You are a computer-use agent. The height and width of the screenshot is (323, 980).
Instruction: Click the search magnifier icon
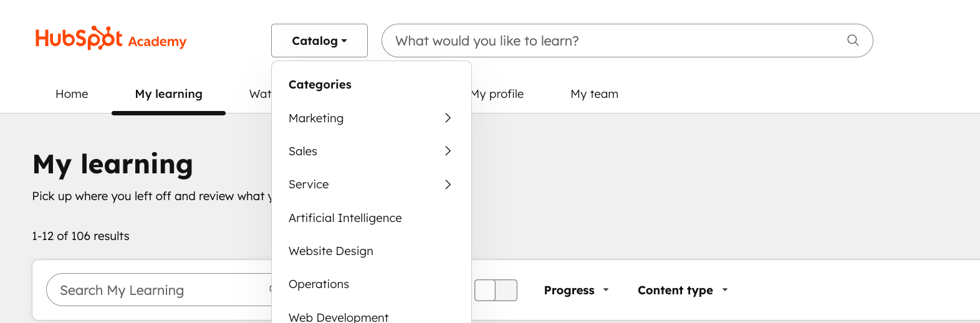[x=853, y=41]
